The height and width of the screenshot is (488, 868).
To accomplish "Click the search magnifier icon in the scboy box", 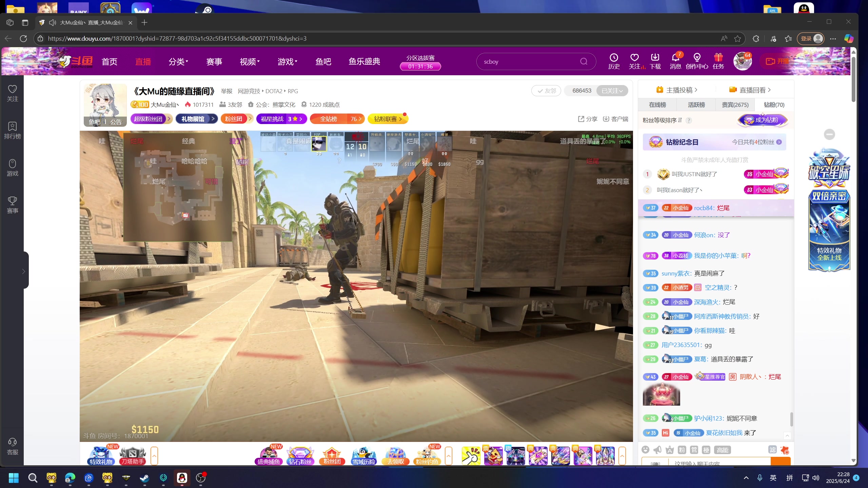I will (x=584, y=61).
